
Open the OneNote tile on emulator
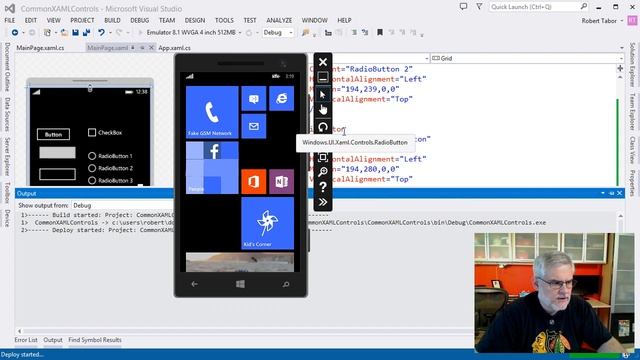[281, 181]
